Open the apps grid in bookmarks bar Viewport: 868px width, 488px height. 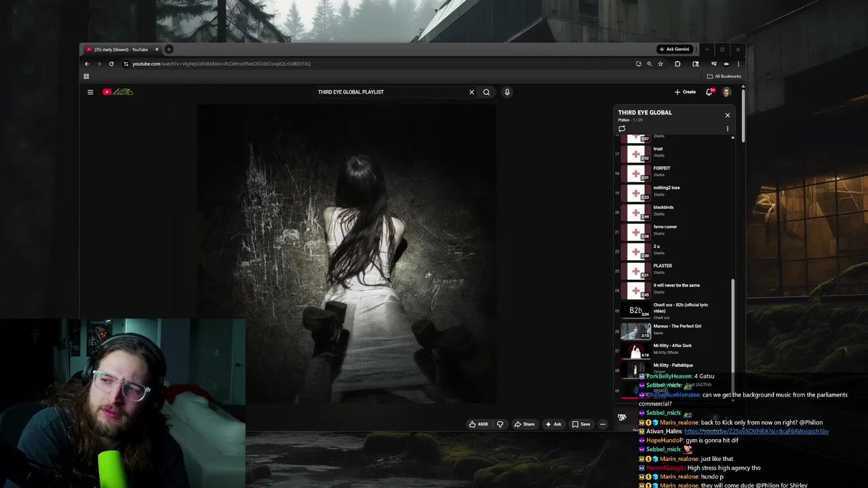click(x=86, y=77)
